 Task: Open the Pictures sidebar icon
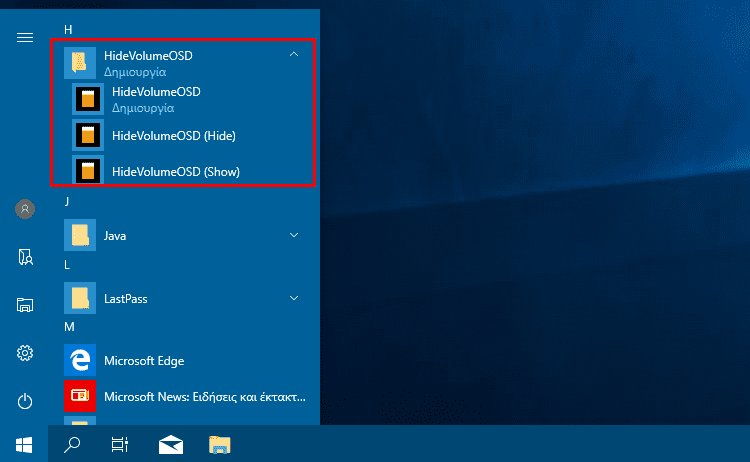(x=25, y=305)
